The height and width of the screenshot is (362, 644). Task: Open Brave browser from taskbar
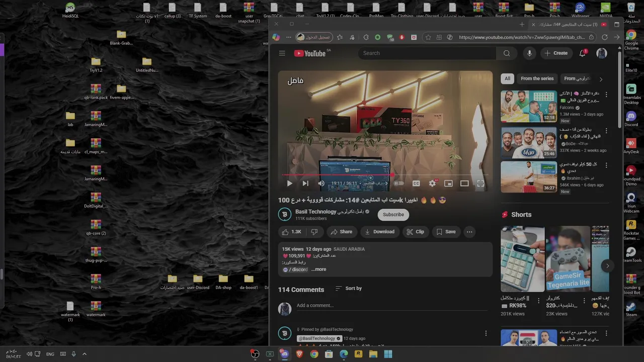coord(299,354)
